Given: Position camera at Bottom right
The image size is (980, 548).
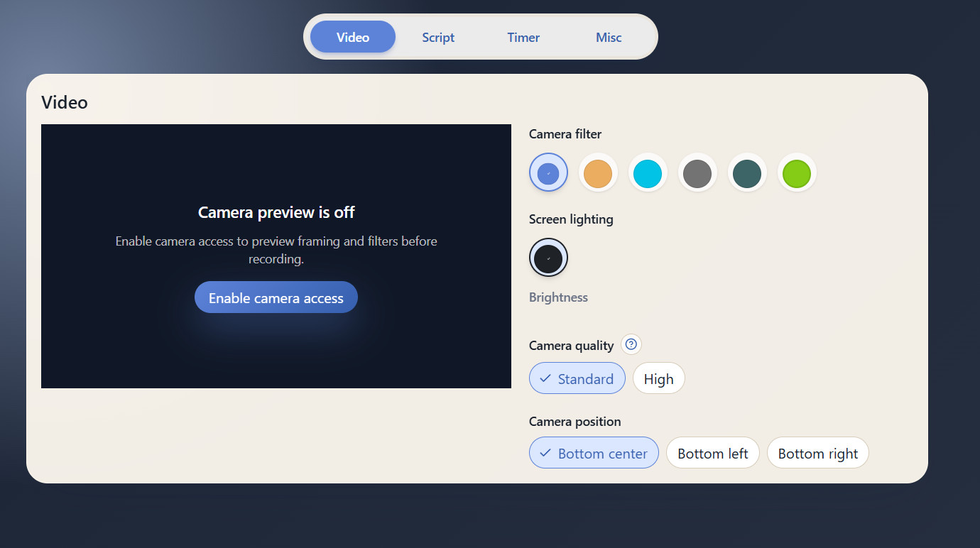Looking at the screenshot, I should [818, 453].
